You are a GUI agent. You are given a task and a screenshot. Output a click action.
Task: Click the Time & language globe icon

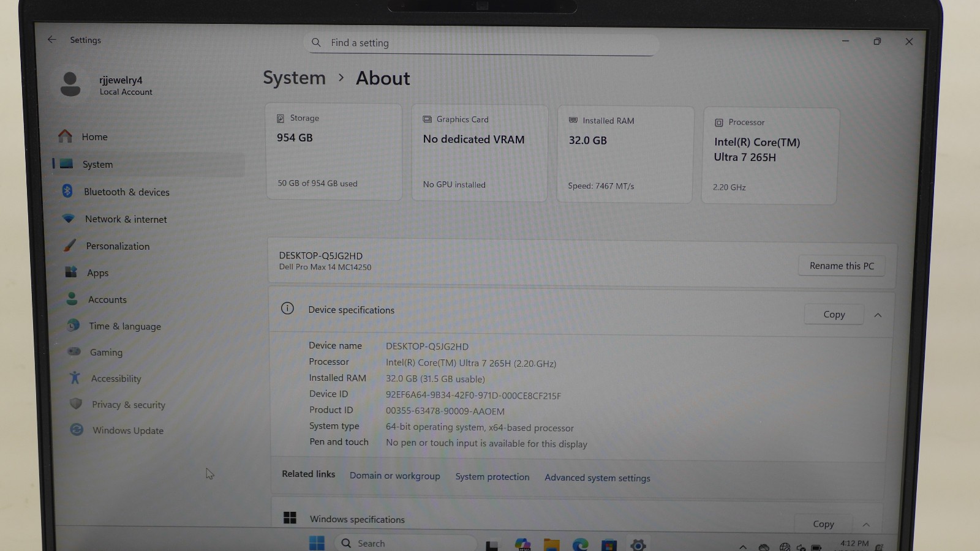pyautogui.click(x=73, y=325)
